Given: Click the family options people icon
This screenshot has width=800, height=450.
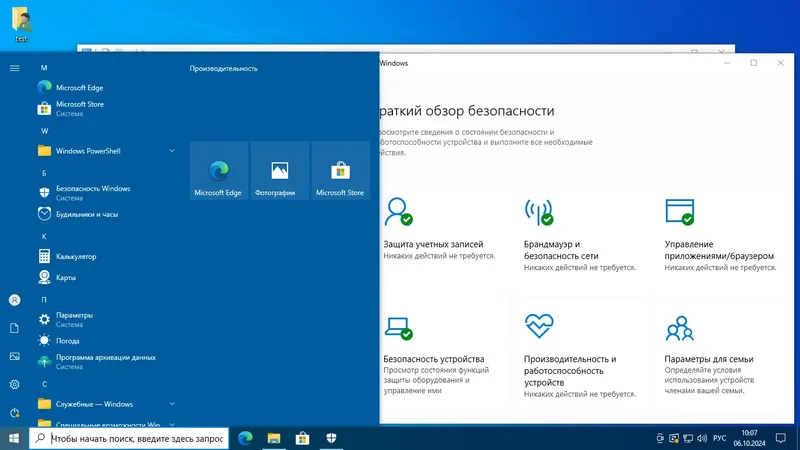Looking at the screenshot, I should (x=680, y=328).
